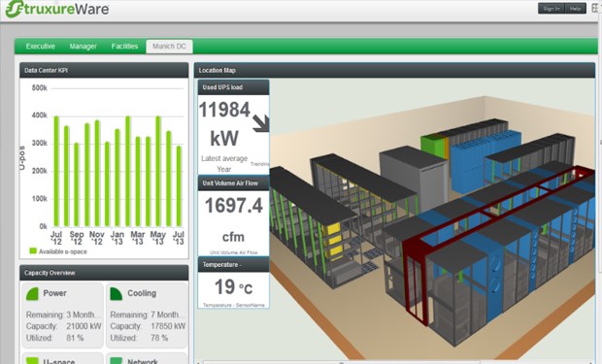Click the Power capacity gauge icon

click(32, 294)
